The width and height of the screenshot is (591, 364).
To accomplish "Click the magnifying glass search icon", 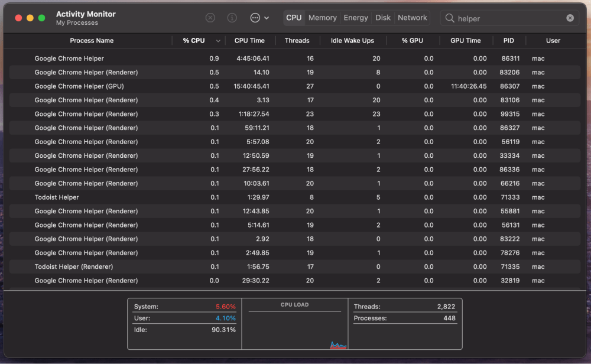I will click(x=450, y=18).
